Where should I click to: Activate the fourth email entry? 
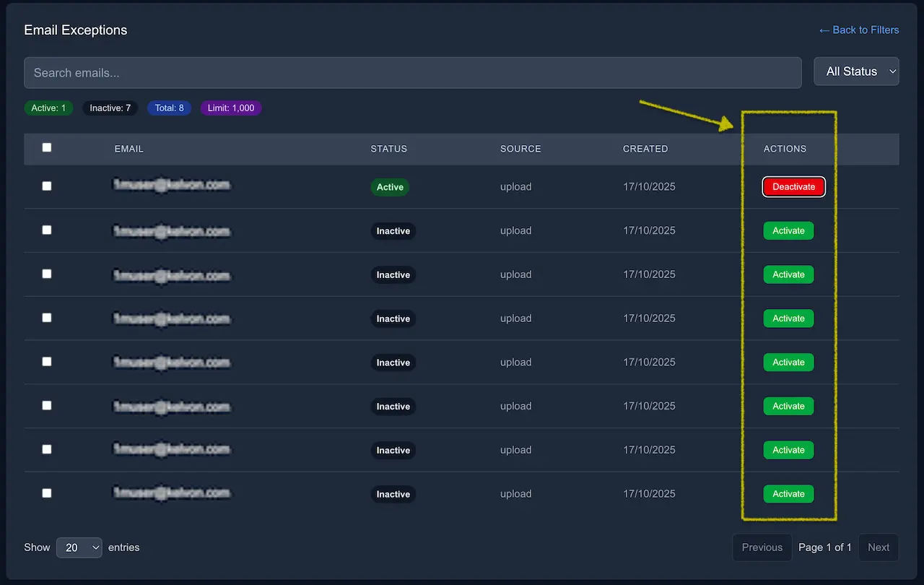[x=788, y=318]
